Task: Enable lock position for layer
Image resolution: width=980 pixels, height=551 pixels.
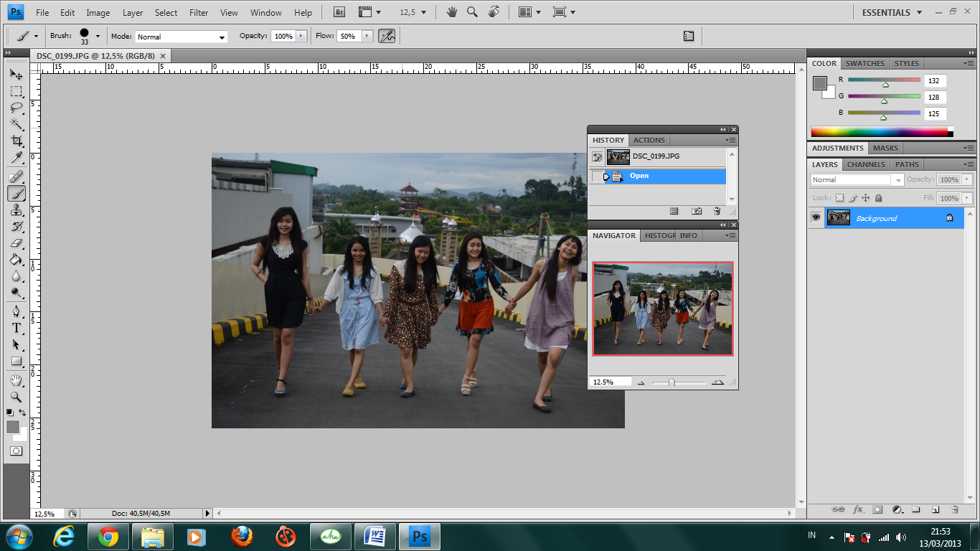Action: coord(866,198)
